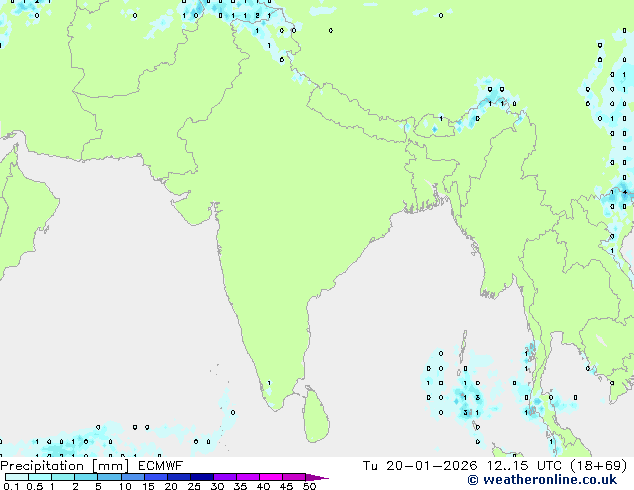Click the '(18+69)' forecast run label
The width and height of the screenshot is (634, 490).
tap(599, 466)
